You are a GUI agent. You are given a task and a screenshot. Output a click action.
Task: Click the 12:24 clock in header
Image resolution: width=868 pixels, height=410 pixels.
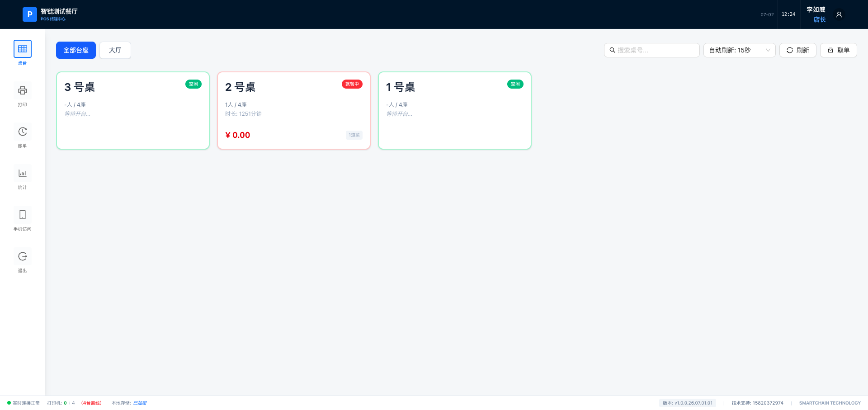pyautogui.click(x=788, y=14)
